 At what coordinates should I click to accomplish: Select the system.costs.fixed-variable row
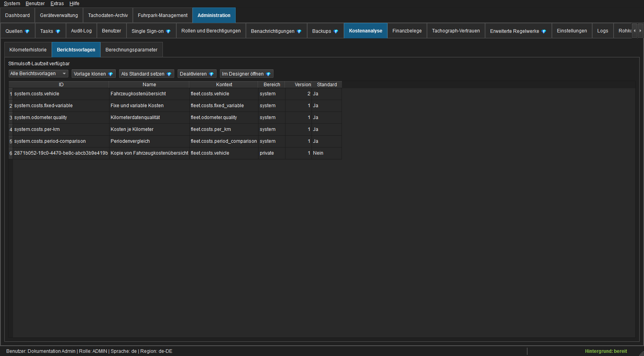point(175,106)
